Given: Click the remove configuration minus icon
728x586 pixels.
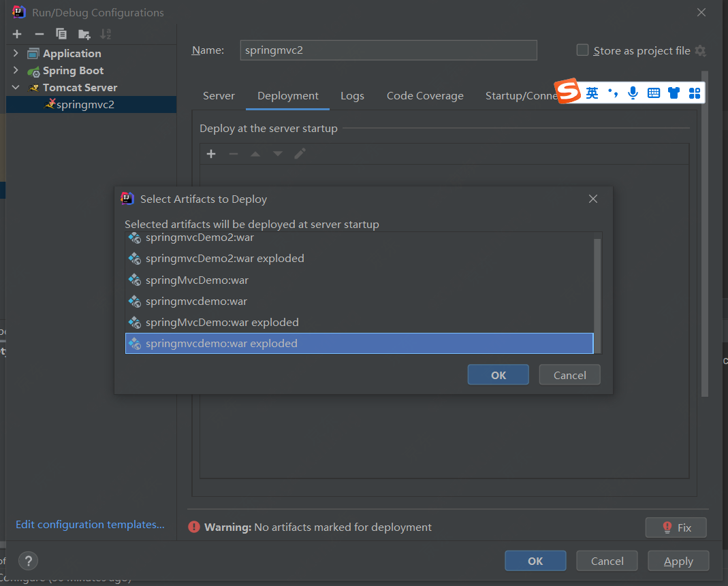Looking at the screenshot, I should [39, 34].
